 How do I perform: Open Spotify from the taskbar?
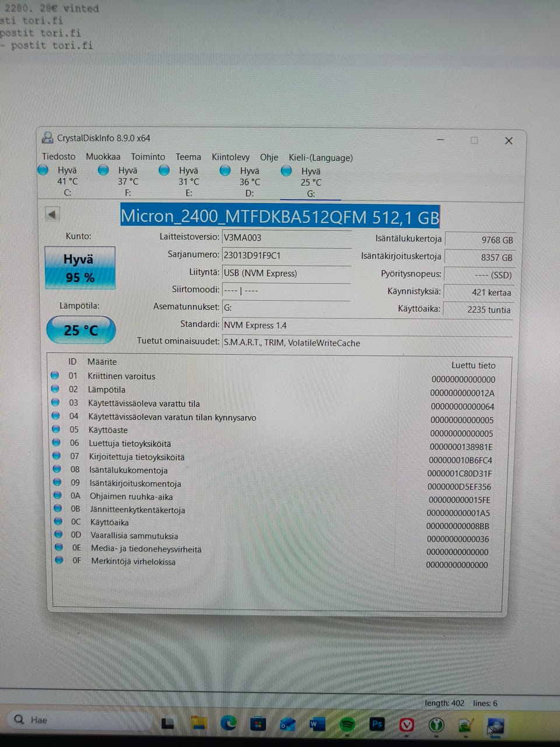[347, 724]
